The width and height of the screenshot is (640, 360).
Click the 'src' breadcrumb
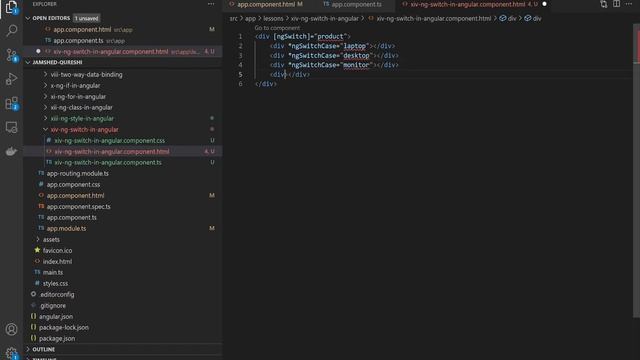pos(233,18)
